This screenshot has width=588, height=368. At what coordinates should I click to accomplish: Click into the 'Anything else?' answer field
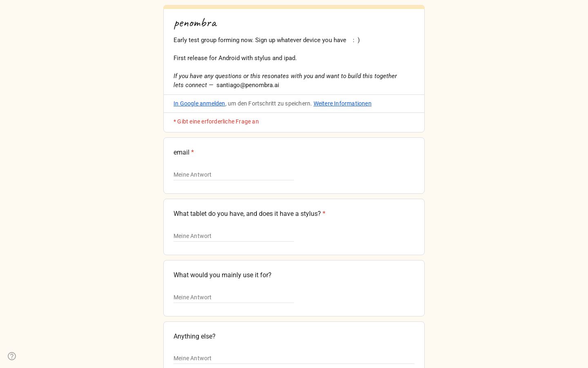tap(294, 358)
